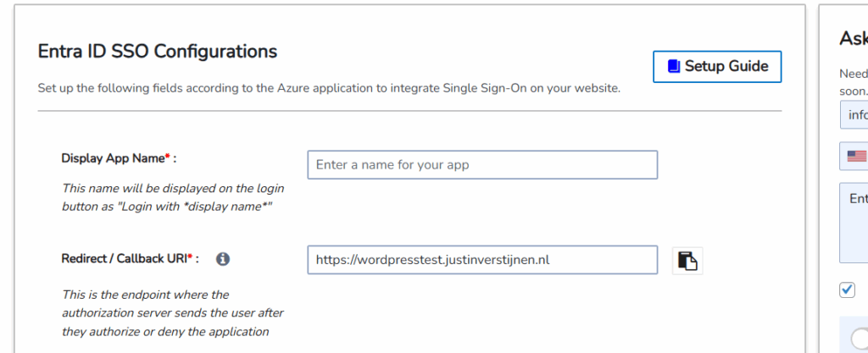The image size is (868, 353).
Task: Tick the checkbox in the right support panel
Action: click(847, 290)
